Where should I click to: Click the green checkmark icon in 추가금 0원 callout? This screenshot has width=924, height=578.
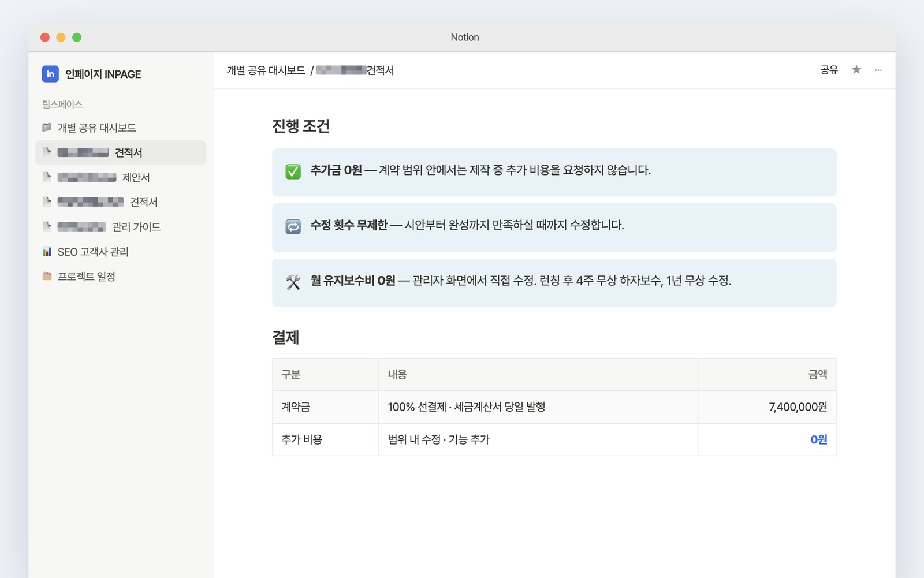(293, 171)
